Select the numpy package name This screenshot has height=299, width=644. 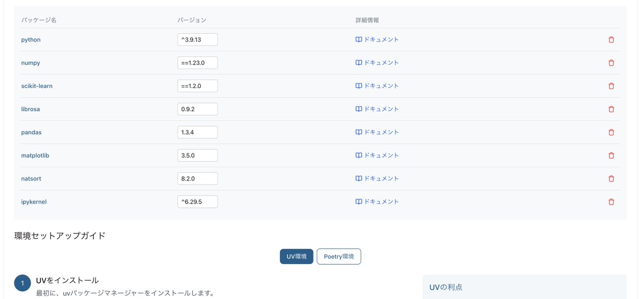click(x=31, y=63)
